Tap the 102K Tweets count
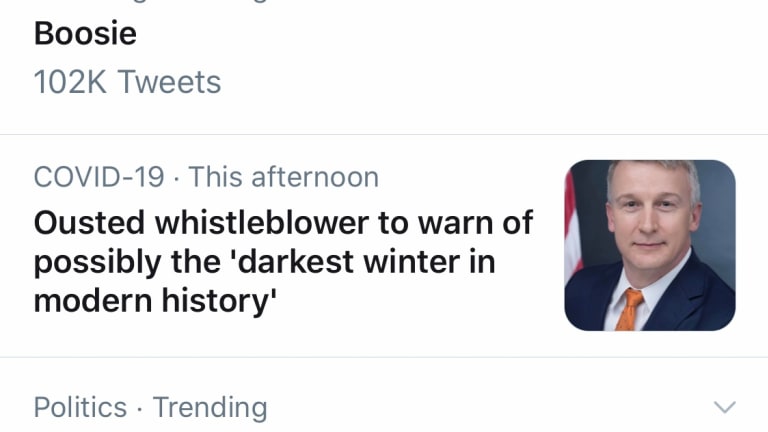Viewport: 768px width, 432px height. 127,81
